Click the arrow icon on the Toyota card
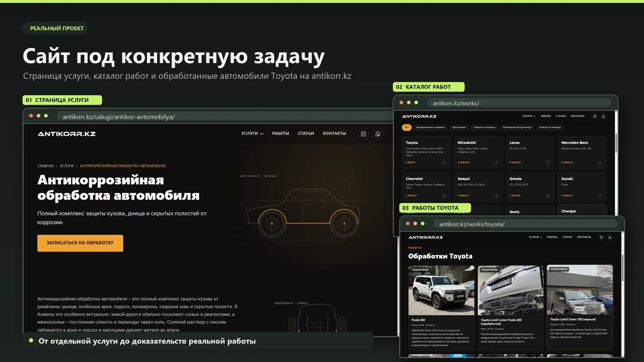Image resolution: width=644 pixels, height=362 pixels. tap(444, 162)
